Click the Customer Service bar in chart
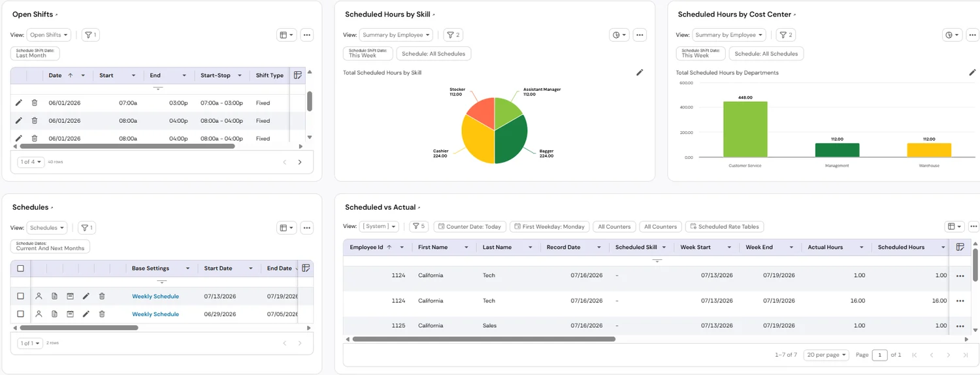Image resolution: width=980 pixels, height=375 pixels. tap(745, 129)
